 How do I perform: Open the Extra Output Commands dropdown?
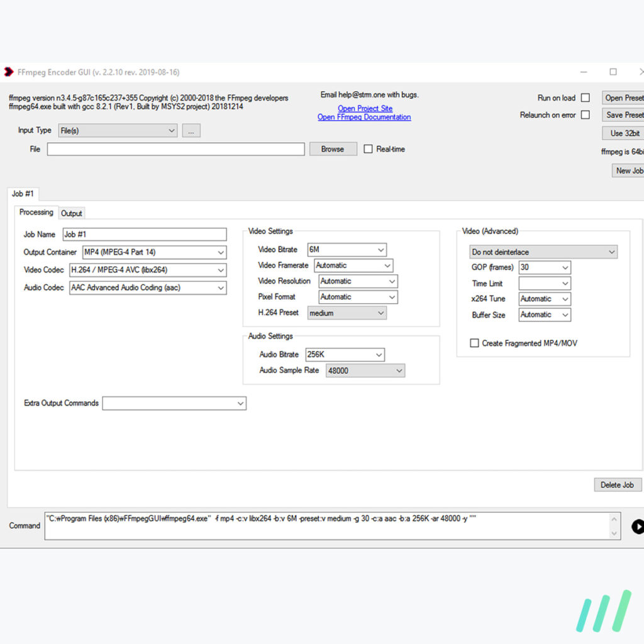[x=174, y=403]
